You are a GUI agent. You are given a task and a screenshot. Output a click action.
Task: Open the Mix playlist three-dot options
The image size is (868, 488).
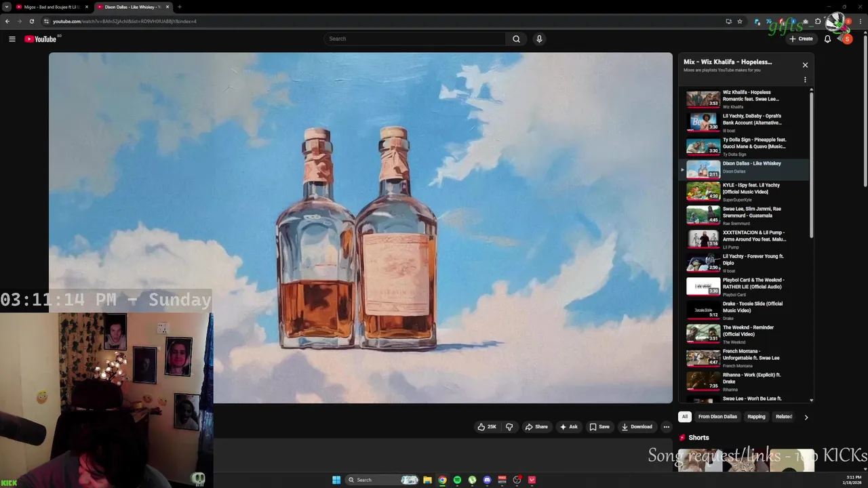click(x=805, y=80)
